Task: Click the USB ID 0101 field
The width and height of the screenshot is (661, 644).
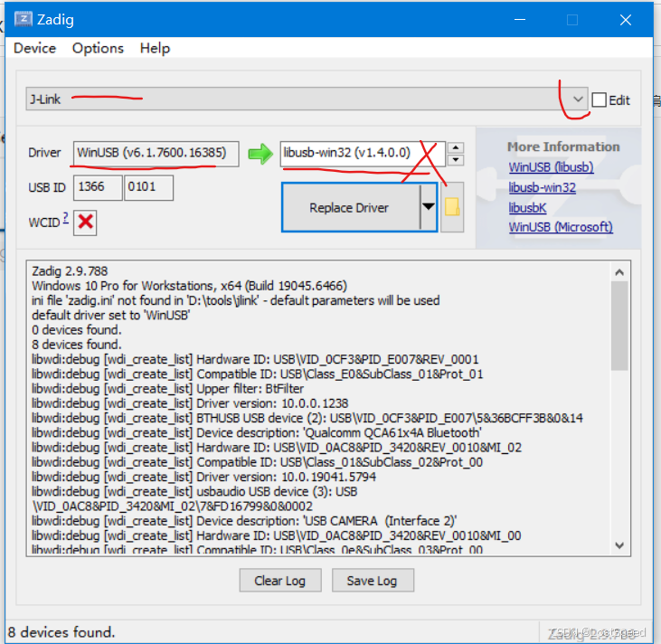Action: 148,187
